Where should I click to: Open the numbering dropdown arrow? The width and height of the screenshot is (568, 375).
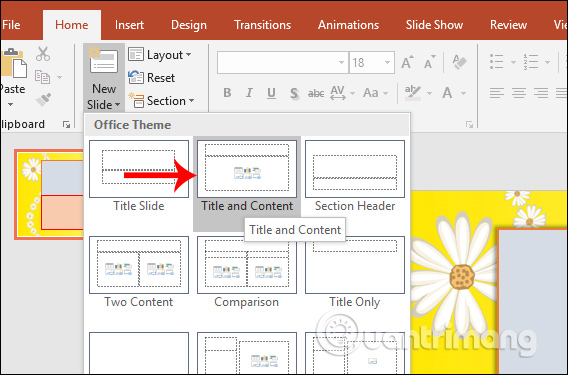(x=548, y=62)
